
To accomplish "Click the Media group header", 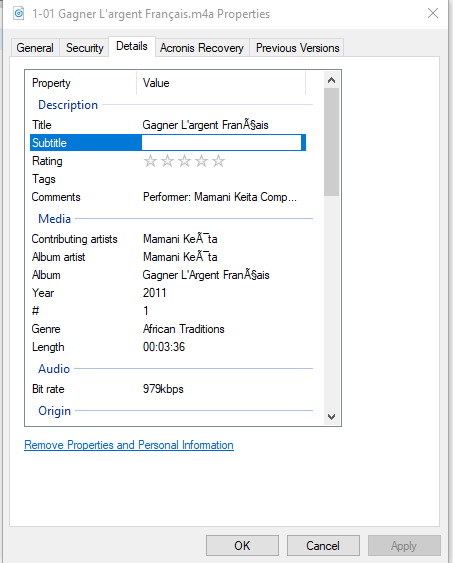I will coord(55,219).
